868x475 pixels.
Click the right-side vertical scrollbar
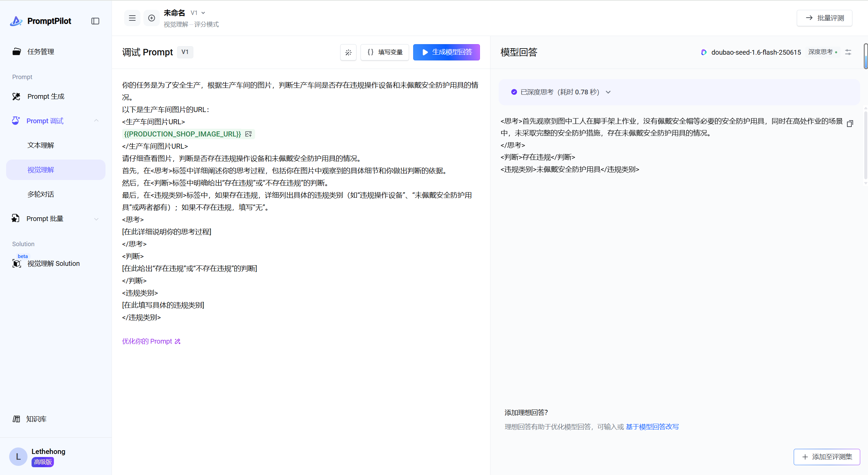point(866,57)
